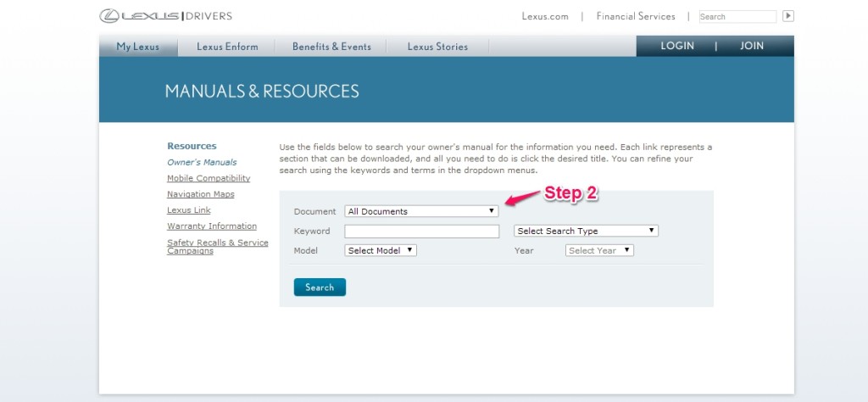Click the JOIN link
This screenshot has width=868, height=402.
(x=752, y=46)
